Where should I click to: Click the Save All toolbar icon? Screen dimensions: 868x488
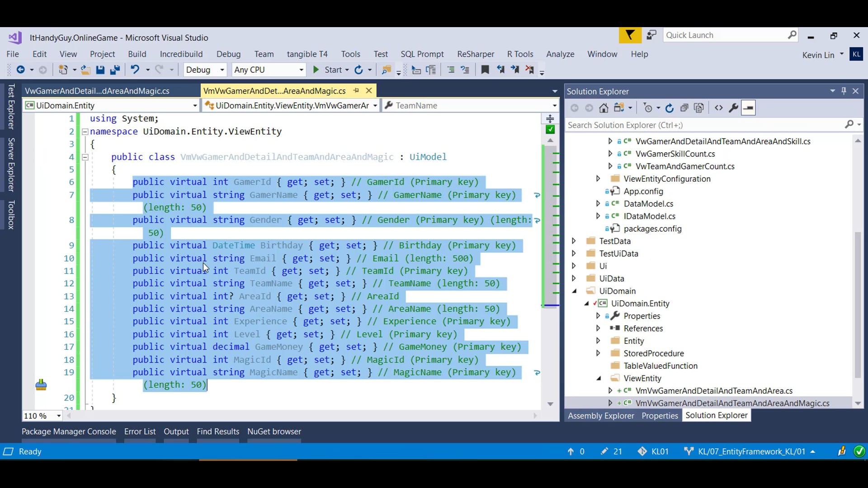(x=115, y=70)
